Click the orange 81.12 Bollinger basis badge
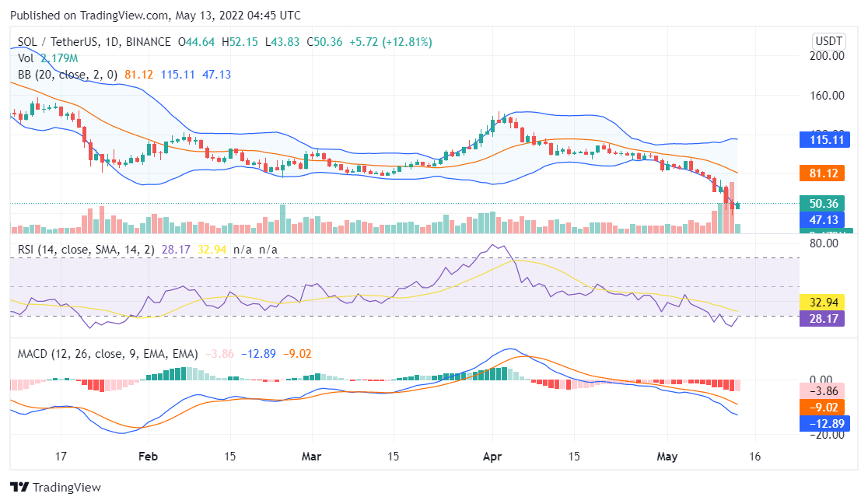The height and width of the screenshot is (504, 868). 824,173
